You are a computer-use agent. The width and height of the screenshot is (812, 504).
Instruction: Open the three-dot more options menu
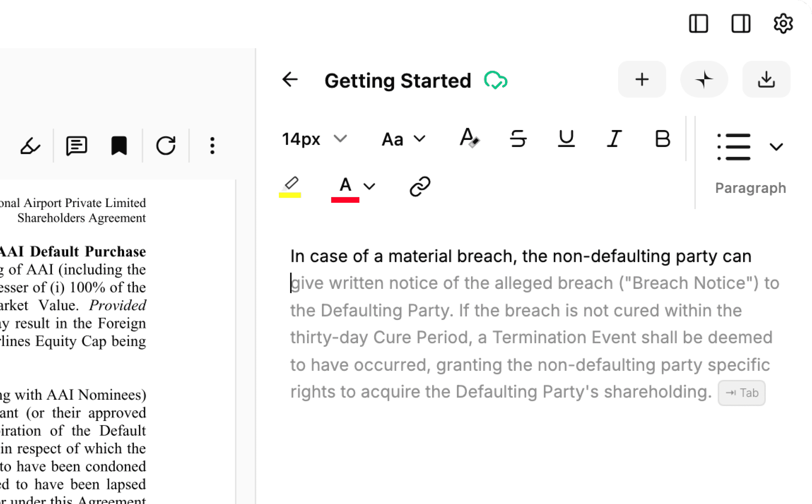[x=212, y=146]
